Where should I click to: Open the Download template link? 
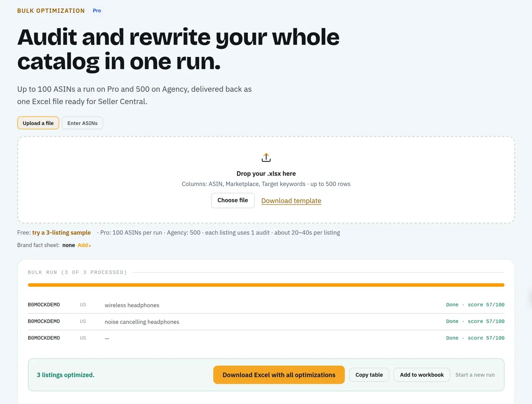[291, 201]
